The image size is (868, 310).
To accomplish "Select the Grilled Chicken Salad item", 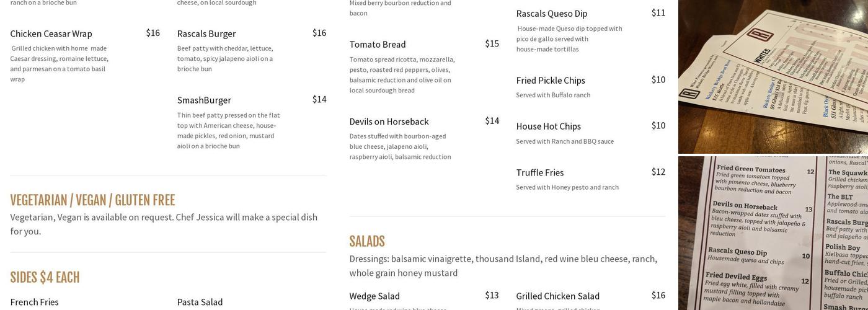I will pyautogui.click(x=557, y=296).
